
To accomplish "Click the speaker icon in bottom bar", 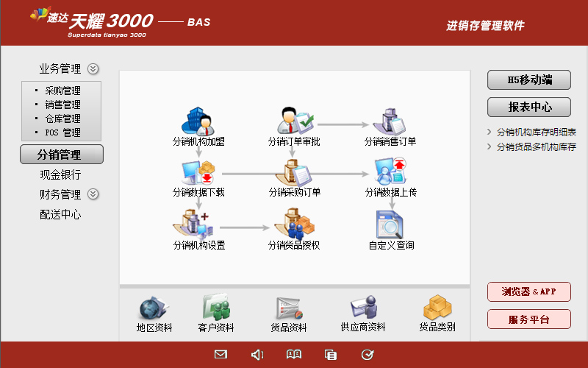I will (x=257, y=355).
